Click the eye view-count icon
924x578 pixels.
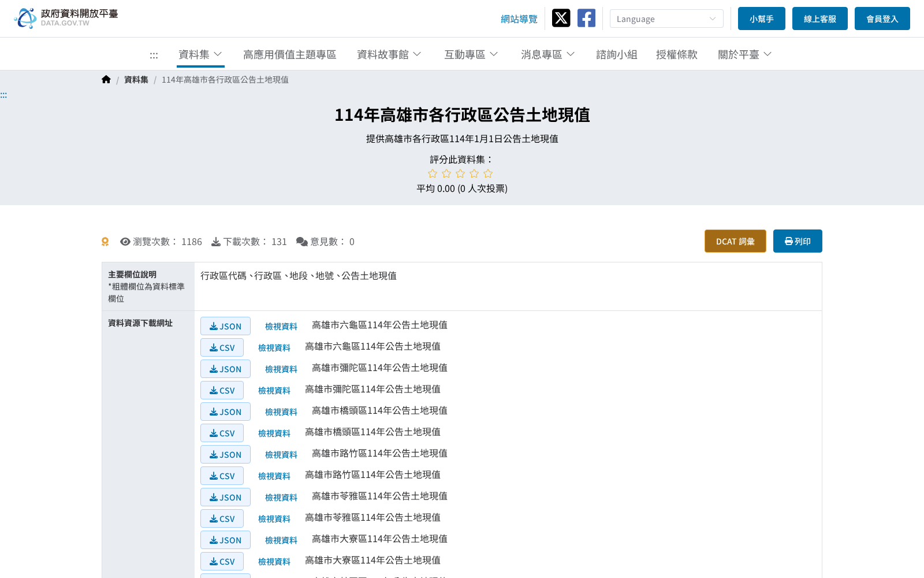(125, 242)
